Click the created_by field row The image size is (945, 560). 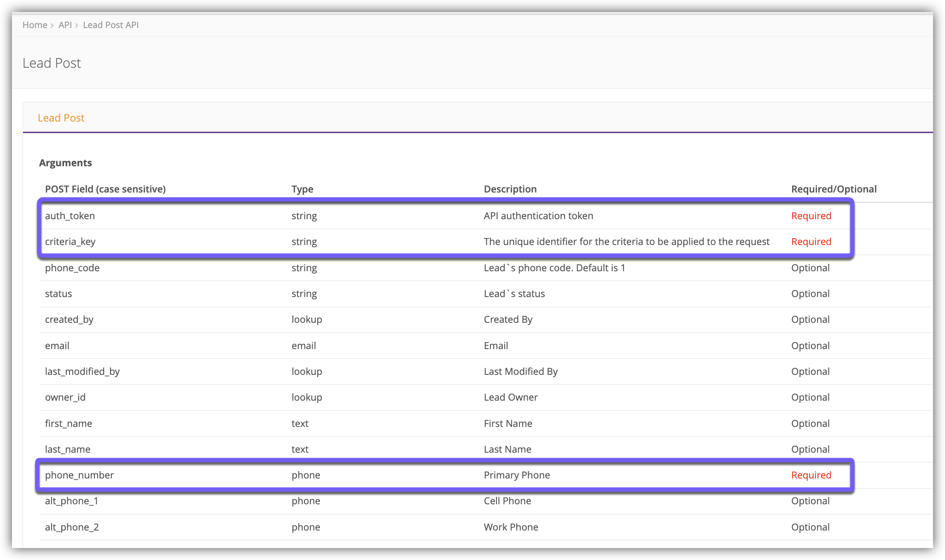pyautogui.click(x=69, y=320)
